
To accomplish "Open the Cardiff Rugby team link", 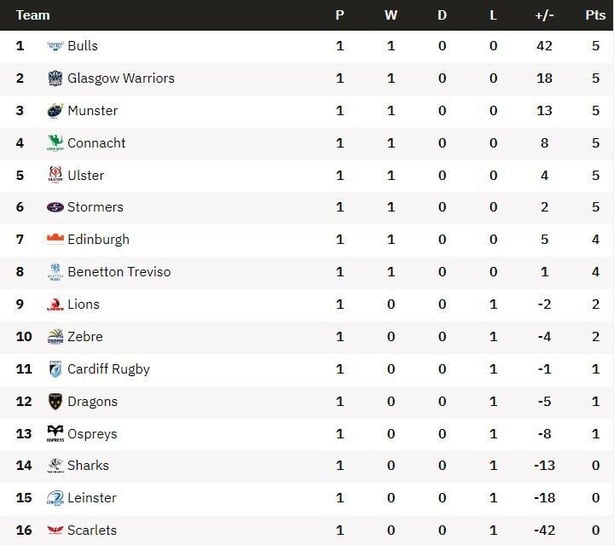I will click(x=108, y=369).
